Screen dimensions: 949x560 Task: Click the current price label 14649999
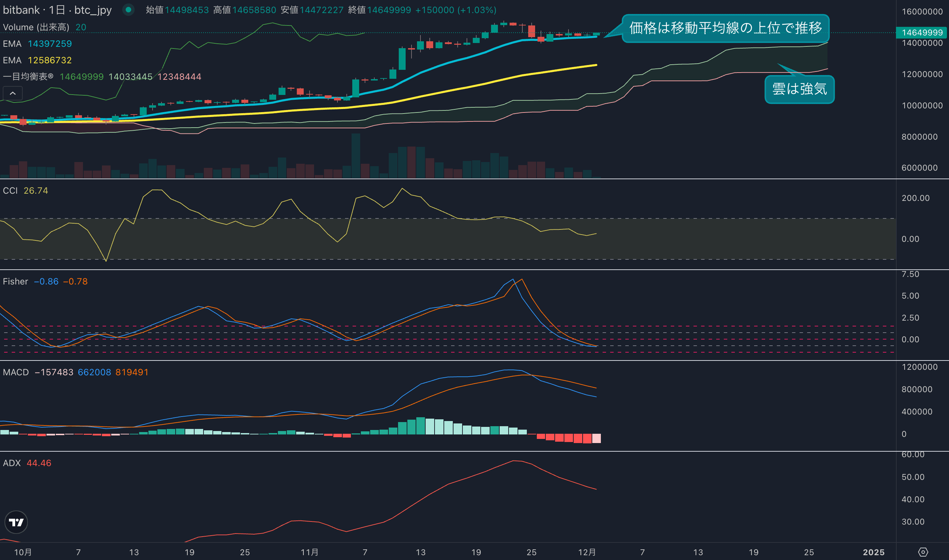click(922, 32)
